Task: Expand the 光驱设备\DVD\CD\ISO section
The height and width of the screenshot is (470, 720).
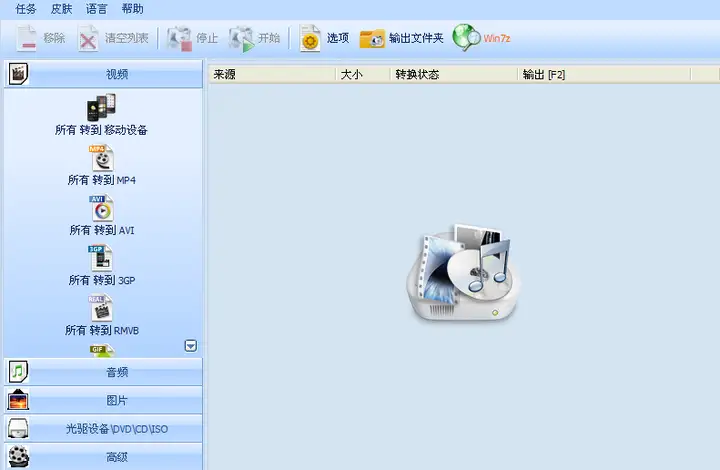Action: coord(103,429)
